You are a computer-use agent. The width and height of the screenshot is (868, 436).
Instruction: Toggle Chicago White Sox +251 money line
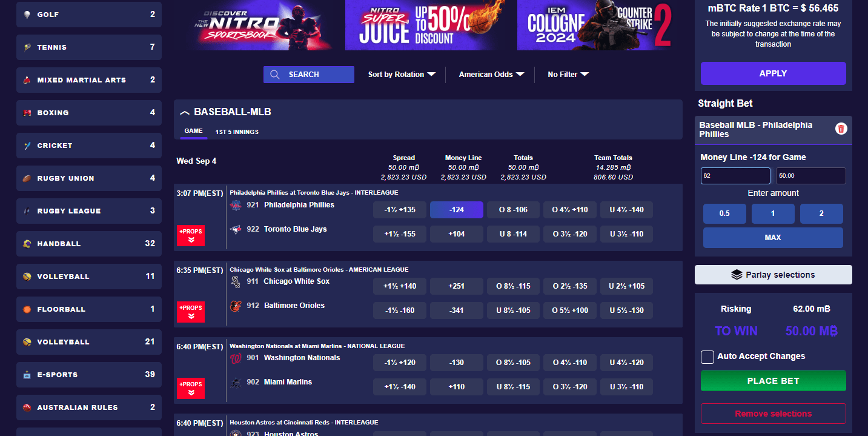(x=456, y=286)
